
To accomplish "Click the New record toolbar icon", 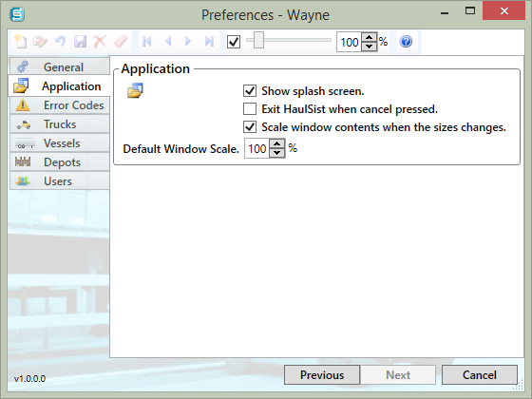I will [20, 42].
